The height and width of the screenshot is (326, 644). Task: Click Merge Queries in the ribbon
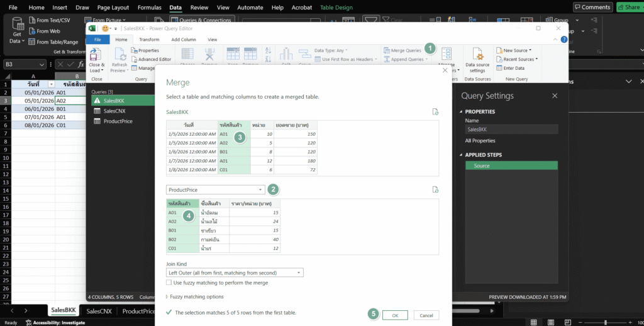pos(402,50)
